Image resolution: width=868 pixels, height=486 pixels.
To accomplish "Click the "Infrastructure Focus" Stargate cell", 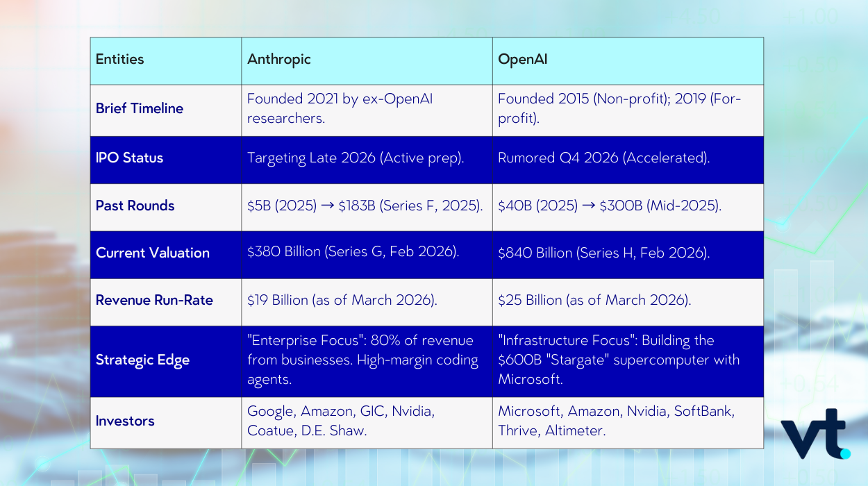I will pos(618,360).
